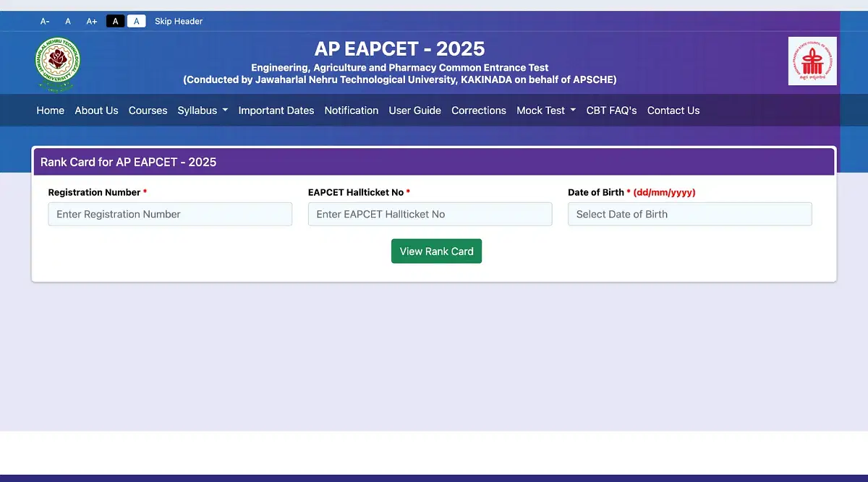Click the Skip Header link

179,21
